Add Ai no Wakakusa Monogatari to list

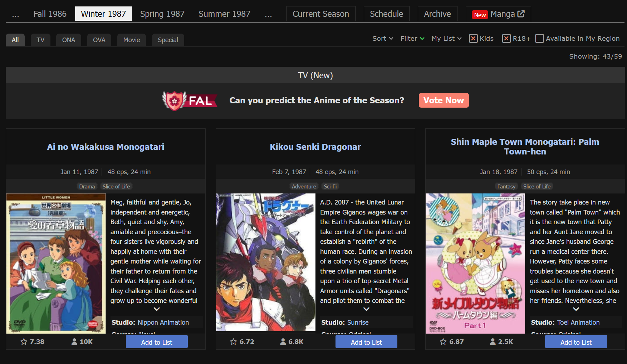tap(157, 342)
